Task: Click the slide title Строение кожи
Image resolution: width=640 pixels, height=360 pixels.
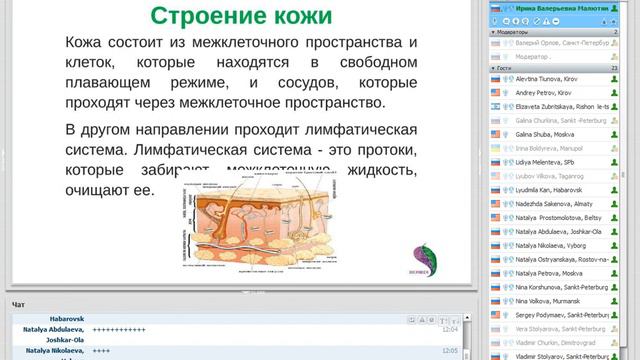Action: click(x=241, y=16)
